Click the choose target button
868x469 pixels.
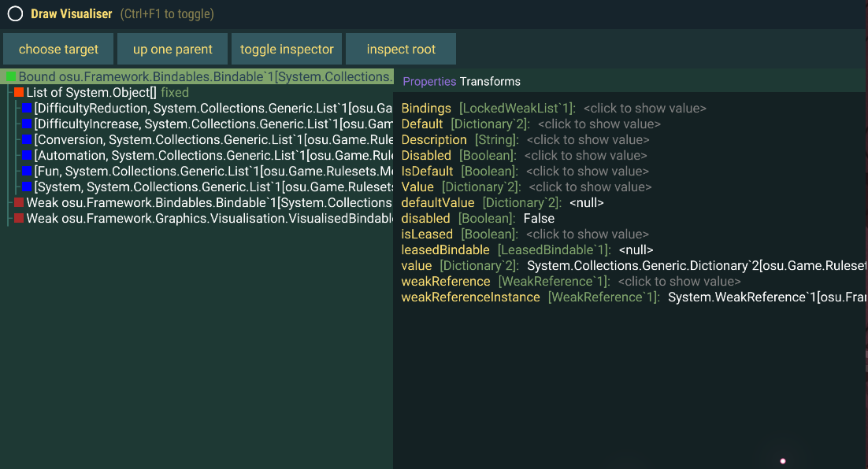pos(57,48)
